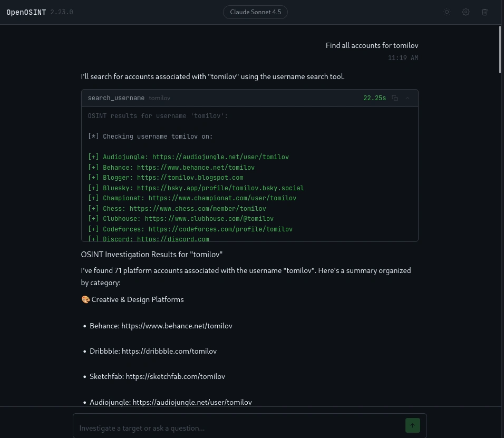This screenshot has width=504, height=438.
Task: Open the Chess.com member link
Action: click(x=198, y=209)
